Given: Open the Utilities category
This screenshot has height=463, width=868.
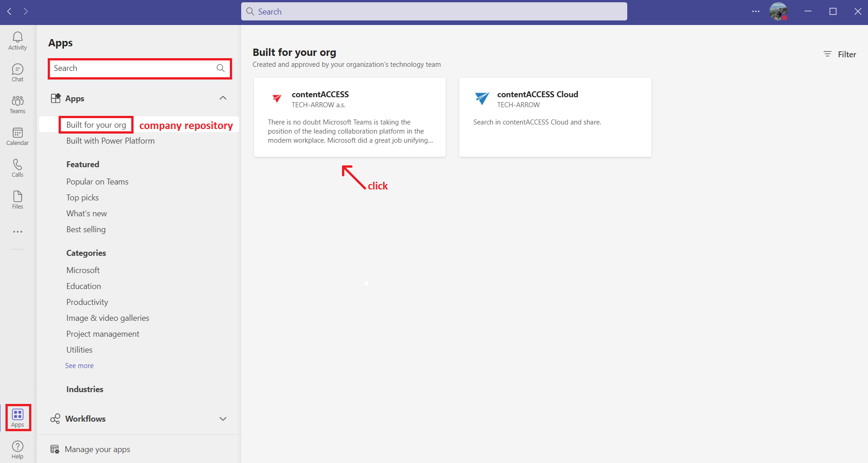Looking at the screenshot, I should click(x=79, y=350).
